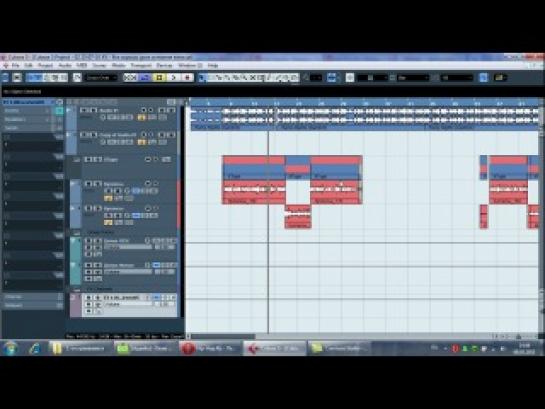This screenshot has height=409, width=545.
Task: Open the automation mode dropdown in toolbar
Action: point(101,77)
